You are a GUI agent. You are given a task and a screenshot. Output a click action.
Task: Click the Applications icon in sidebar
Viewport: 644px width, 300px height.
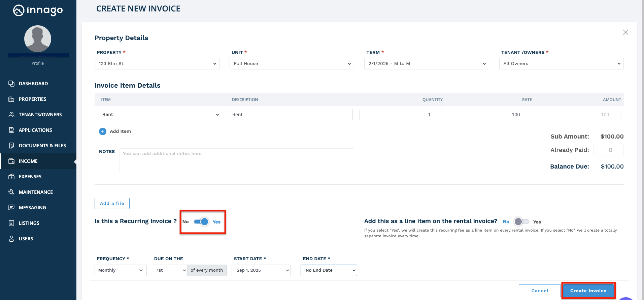pyautogui.click(x=11, y=130)
